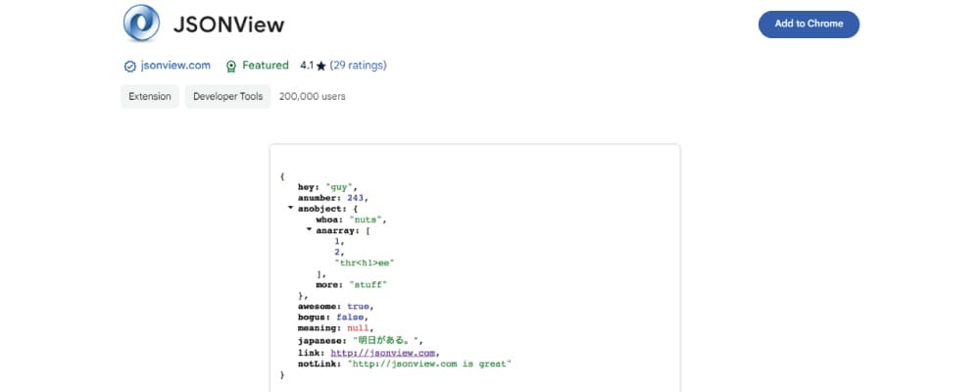
Task: Click the Featured label text
Action: [266, 66]
